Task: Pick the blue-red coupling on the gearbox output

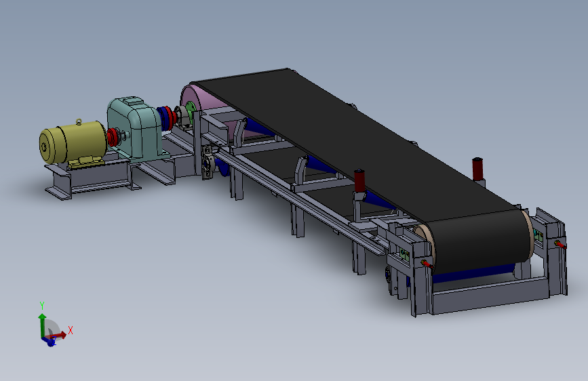Action: point(167,118)
